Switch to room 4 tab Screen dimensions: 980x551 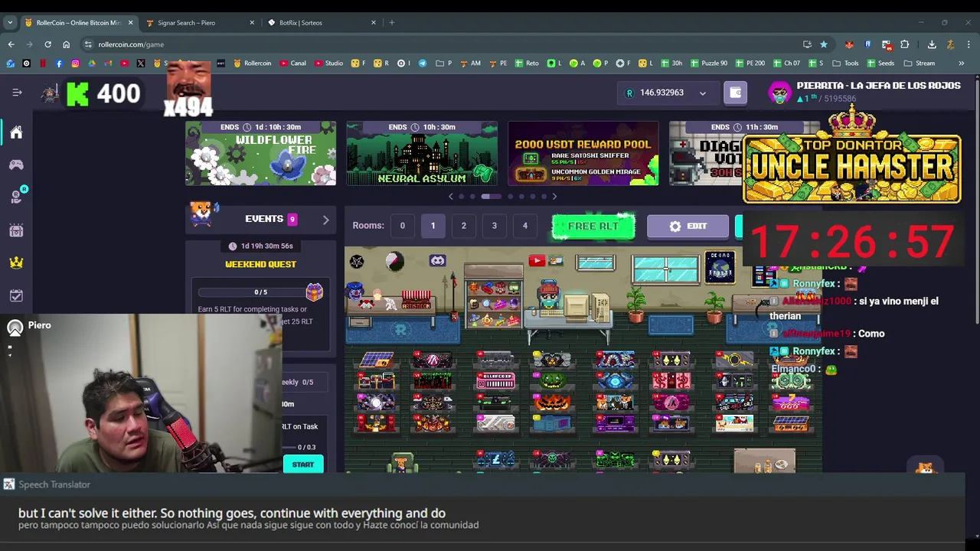tap(524, 226)
